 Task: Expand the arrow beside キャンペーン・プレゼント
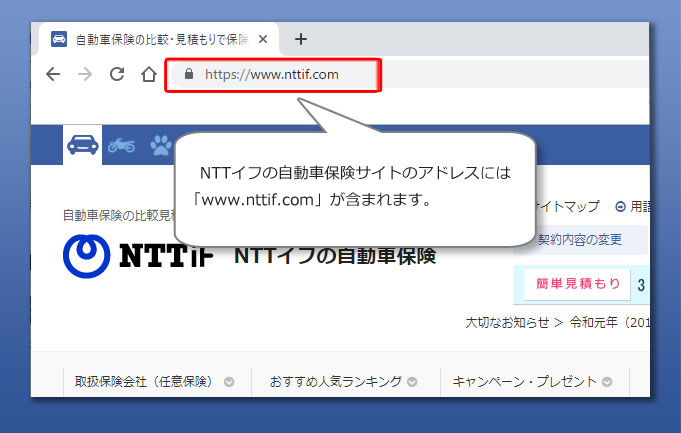click(607, 382)
